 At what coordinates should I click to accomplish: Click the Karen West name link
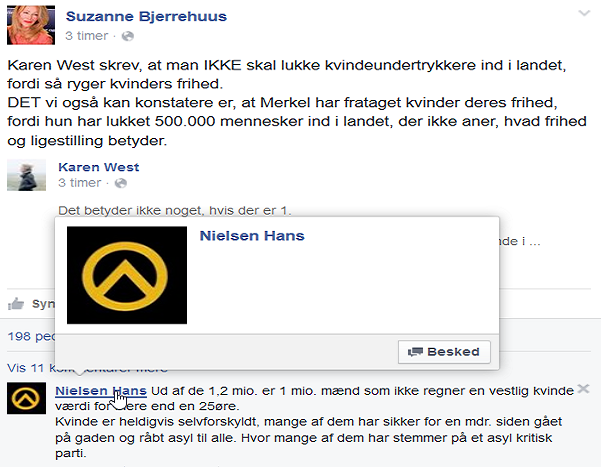(x=99, y=167)
